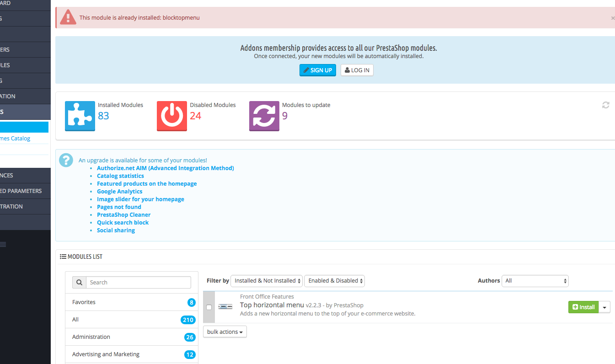Open Enabled & Disabled filter dropdown

tap(335, 280)
